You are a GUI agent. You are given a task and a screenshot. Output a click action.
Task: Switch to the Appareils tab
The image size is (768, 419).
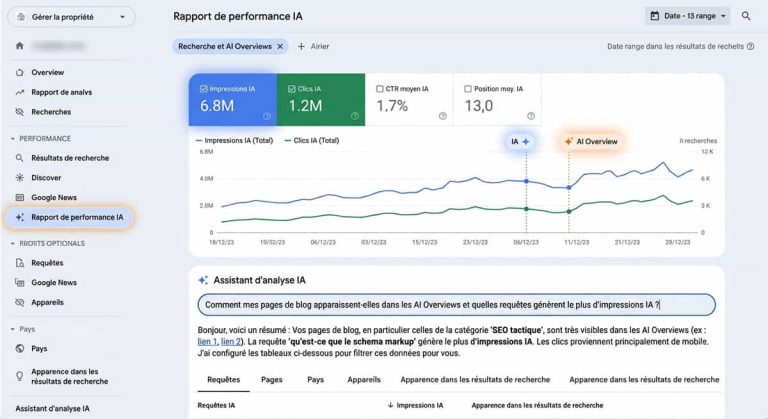click(x=364, y=380)
